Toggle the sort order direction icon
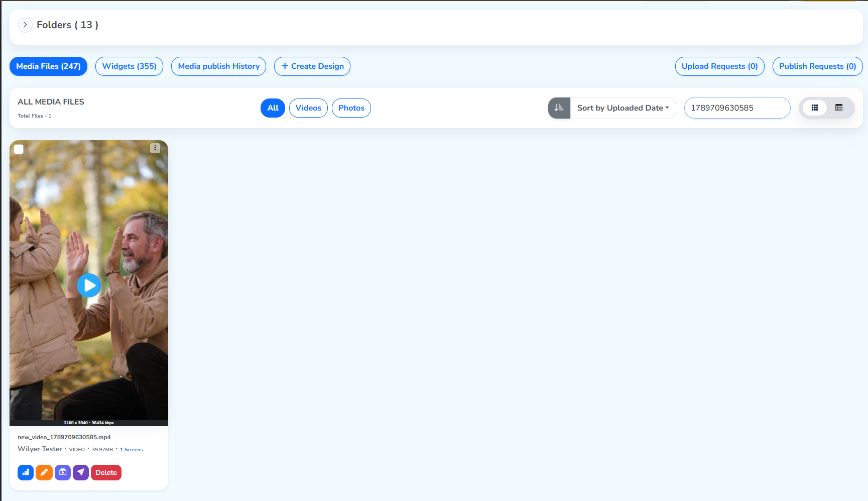 pyautogui.click(x=559, y=108)
